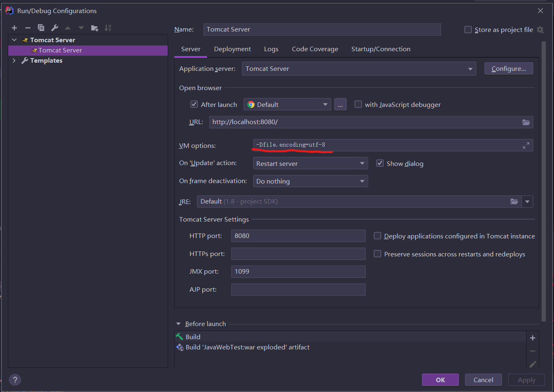Click the Configure... button
Viewport: 554px width, 392px height.
(508, 69)
